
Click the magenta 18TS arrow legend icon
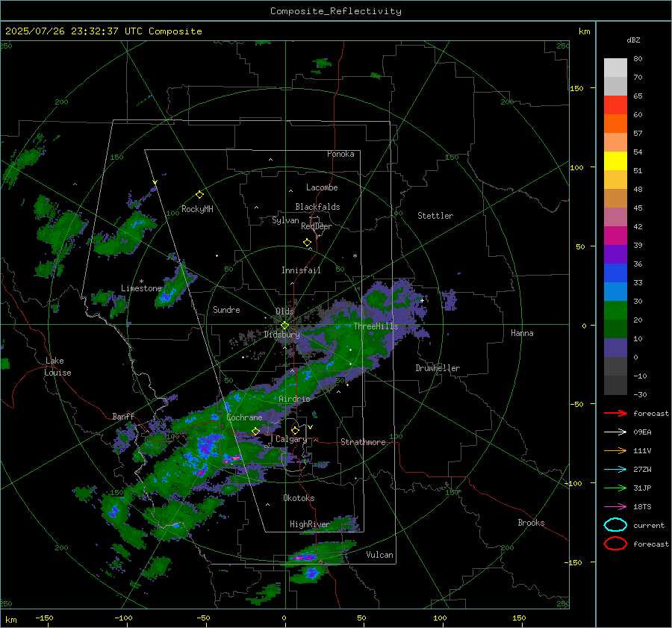pos(615,507)
